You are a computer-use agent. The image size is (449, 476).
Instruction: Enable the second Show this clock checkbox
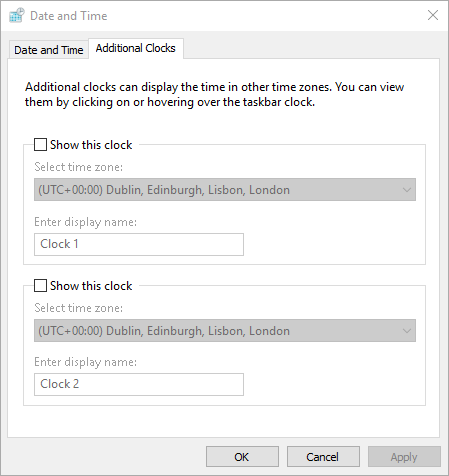[x=40, y=286]
